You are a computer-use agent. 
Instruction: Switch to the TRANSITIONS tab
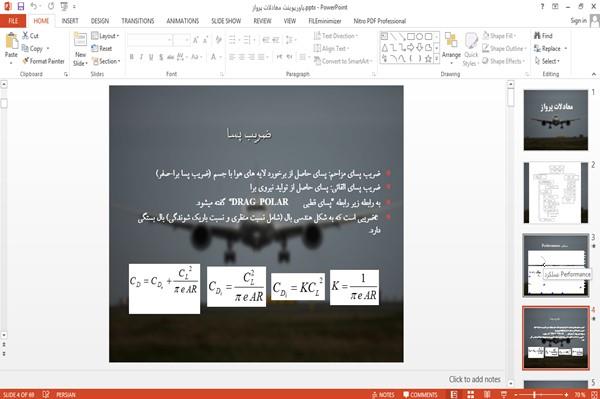(138, 21)
